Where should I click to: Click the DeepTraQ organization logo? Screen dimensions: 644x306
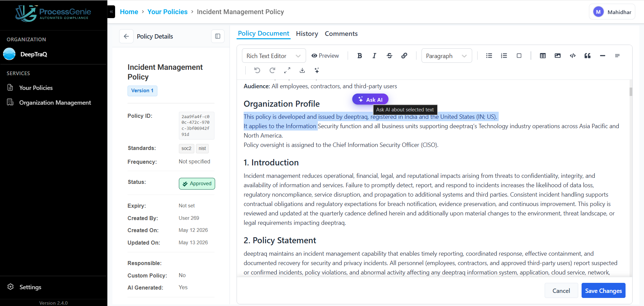[x=9, y=54]
